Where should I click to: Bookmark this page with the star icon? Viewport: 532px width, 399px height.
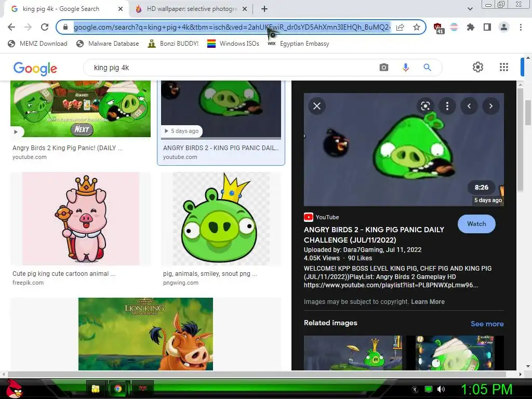(417, 27)
